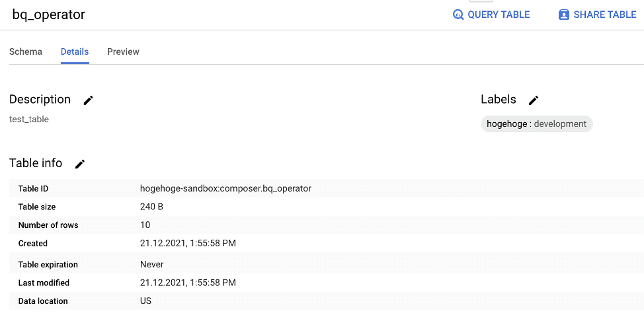
Task: Click the QUERY TABLE text button
Action: pos(499,15)
